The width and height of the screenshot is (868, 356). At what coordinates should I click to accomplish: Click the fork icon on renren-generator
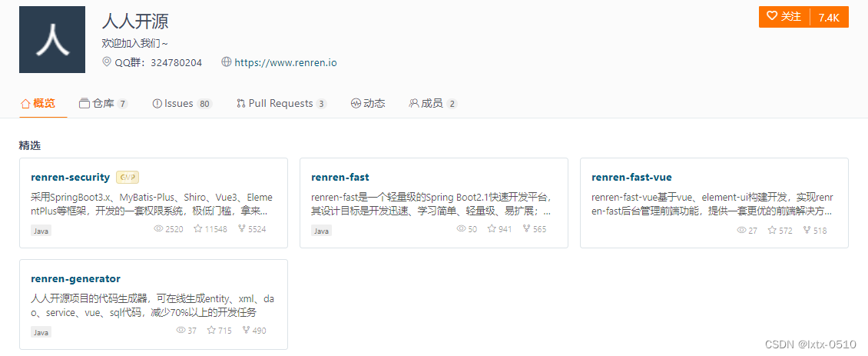246,330
